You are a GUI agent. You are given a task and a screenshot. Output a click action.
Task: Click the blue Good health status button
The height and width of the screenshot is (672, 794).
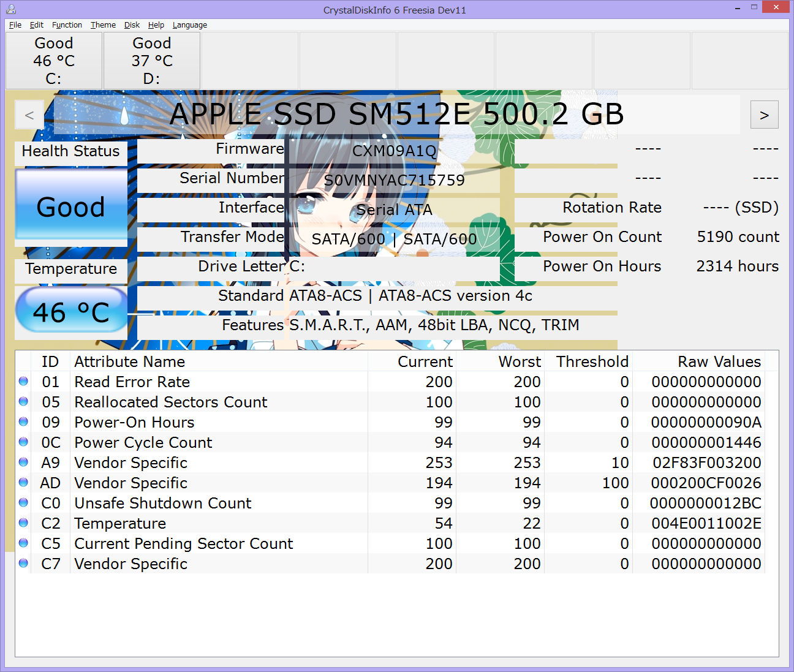[71, 207]
